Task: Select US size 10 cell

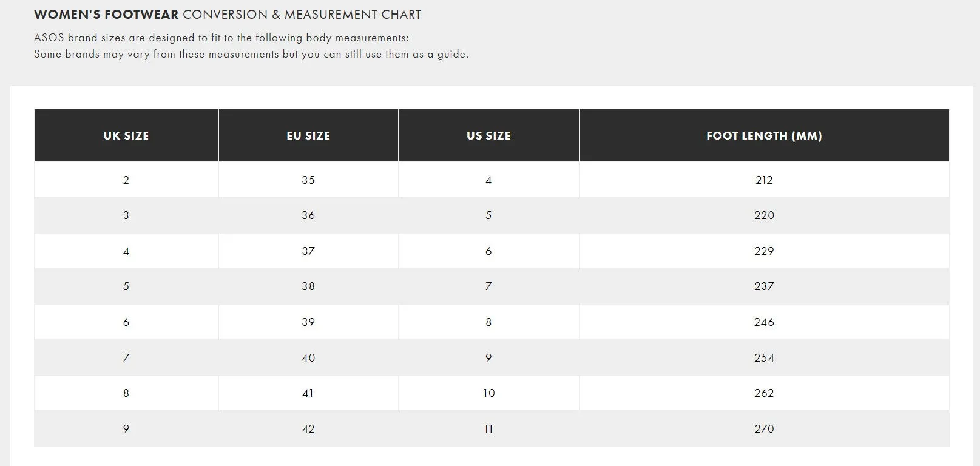Action: coord(488,393)
